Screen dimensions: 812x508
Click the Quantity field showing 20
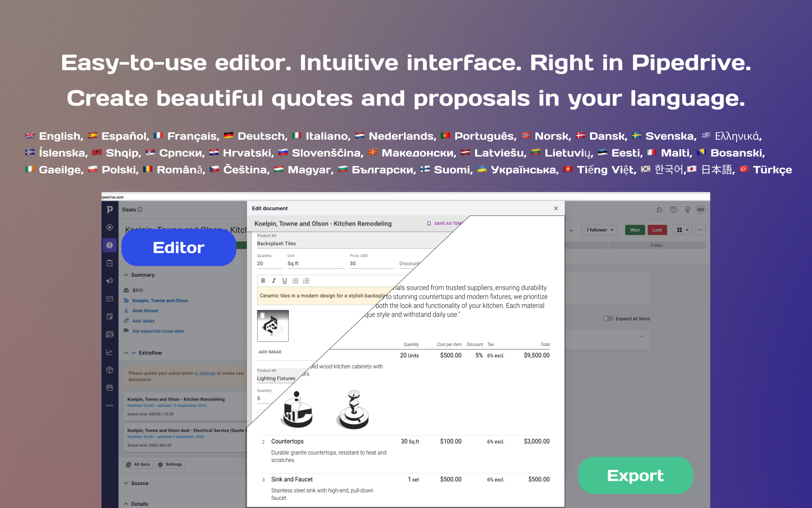269,263
